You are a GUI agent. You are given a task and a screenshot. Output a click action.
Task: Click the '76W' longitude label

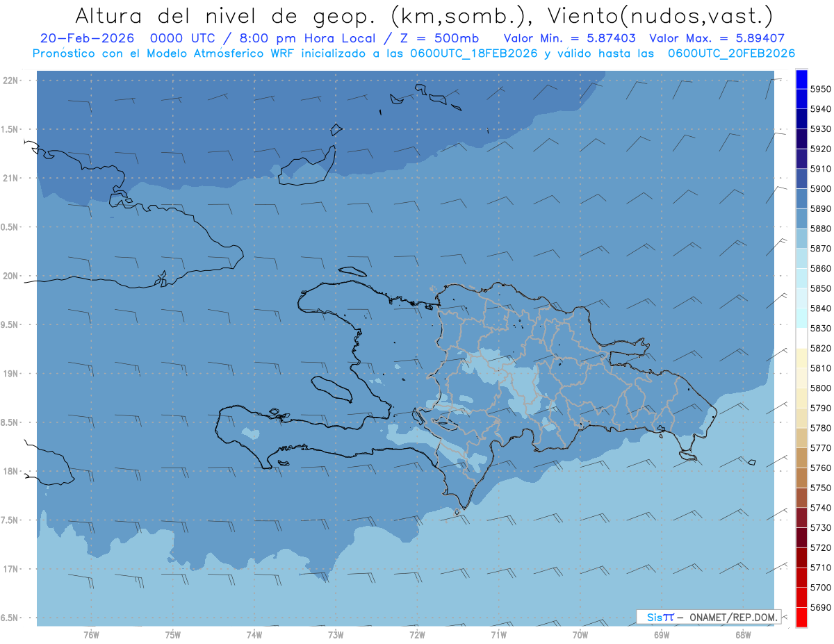coord(91,634)
